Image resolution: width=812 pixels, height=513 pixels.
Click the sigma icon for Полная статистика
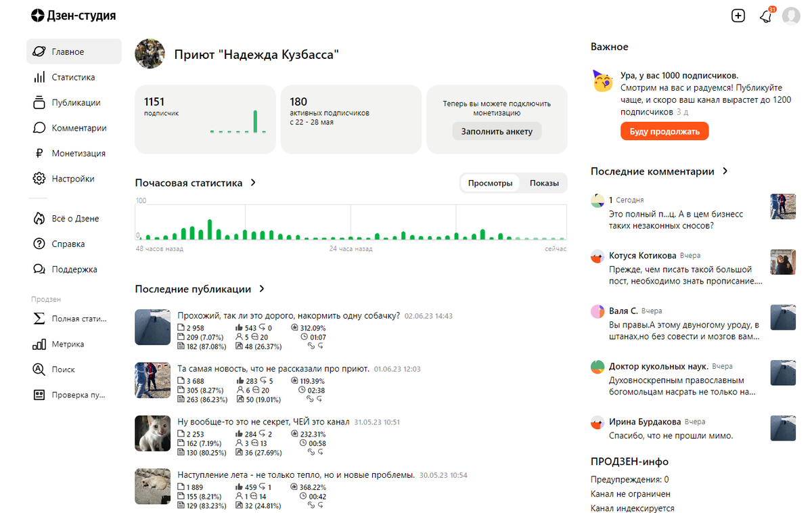[39, 319]
